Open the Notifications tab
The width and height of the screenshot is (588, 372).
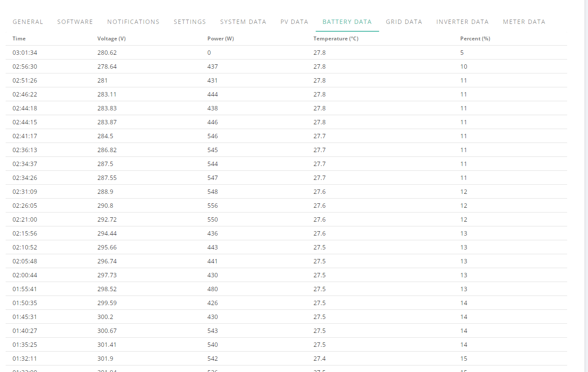point(133,22)
